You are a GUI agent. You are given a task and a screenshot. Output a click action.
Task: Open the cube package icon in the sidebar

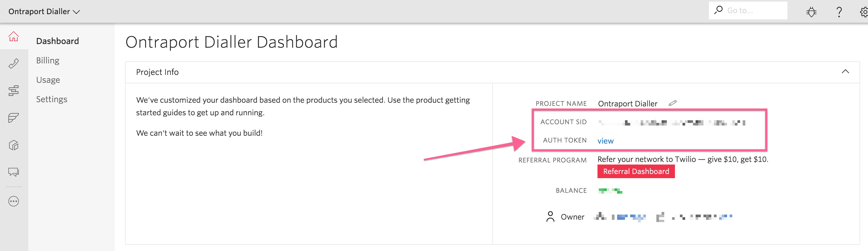(14, 145)
